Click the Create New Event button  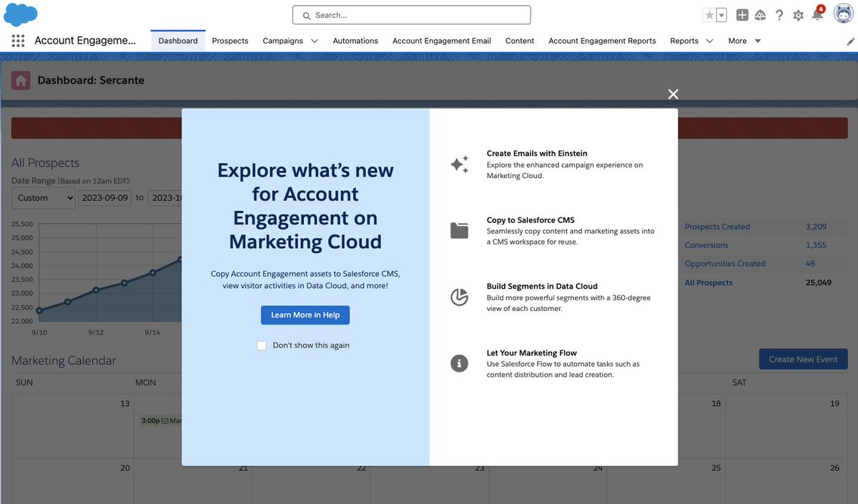pos(803,359)
